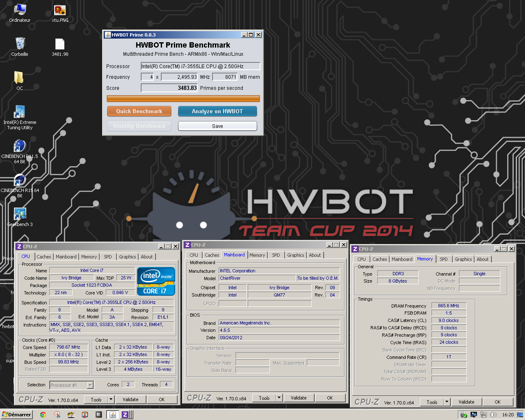This screenshot has height=420, width=525.
Task: Start the Quick Benchmark
Action: coord(139,111)
